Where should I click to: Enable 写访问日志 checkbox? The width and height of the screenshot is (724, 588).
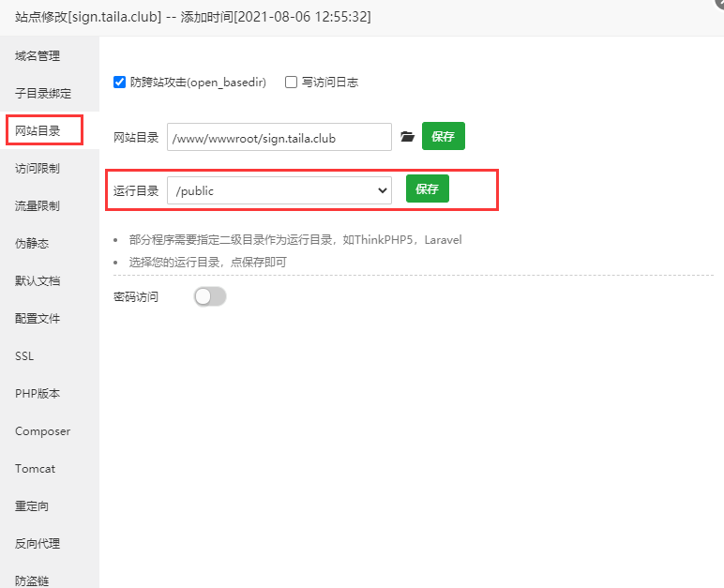291,83
